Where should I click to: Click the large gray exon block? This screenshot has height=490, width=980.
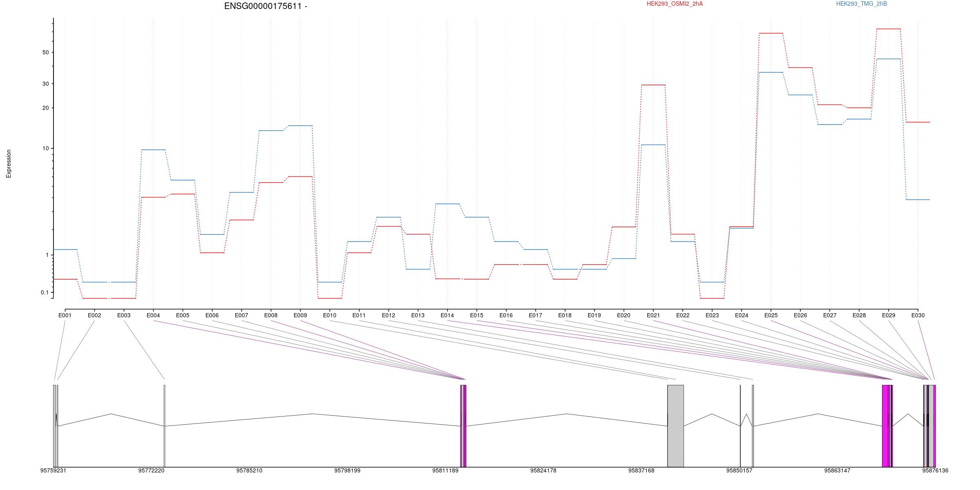(x=675, y=426)
